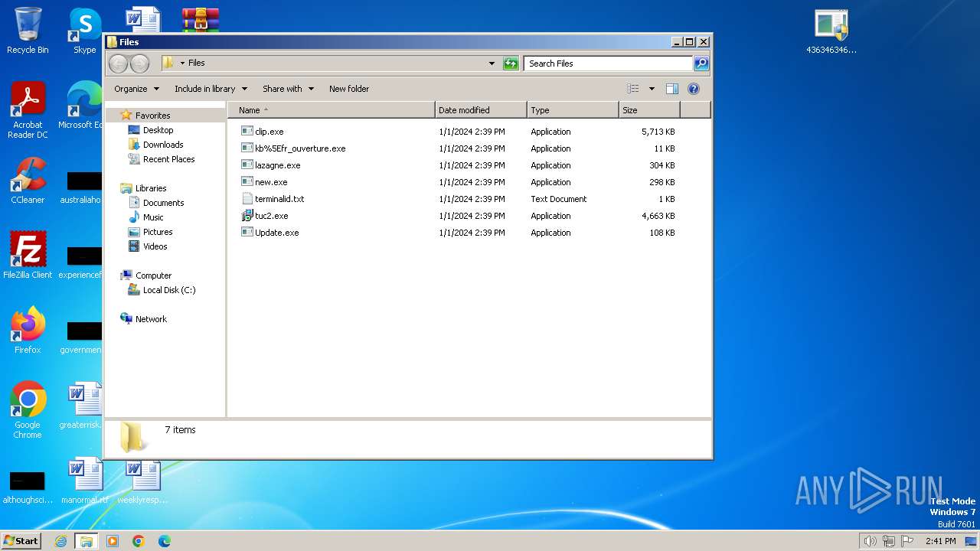Click the Windows Explorer taskbar button
The height and width of the screenshot is (551, 980).
coord(87,541)
